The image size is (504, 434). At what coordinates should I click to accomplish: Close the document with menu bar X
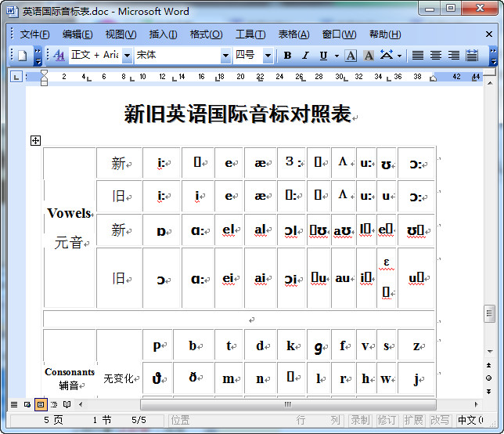(x=489, y=34)
